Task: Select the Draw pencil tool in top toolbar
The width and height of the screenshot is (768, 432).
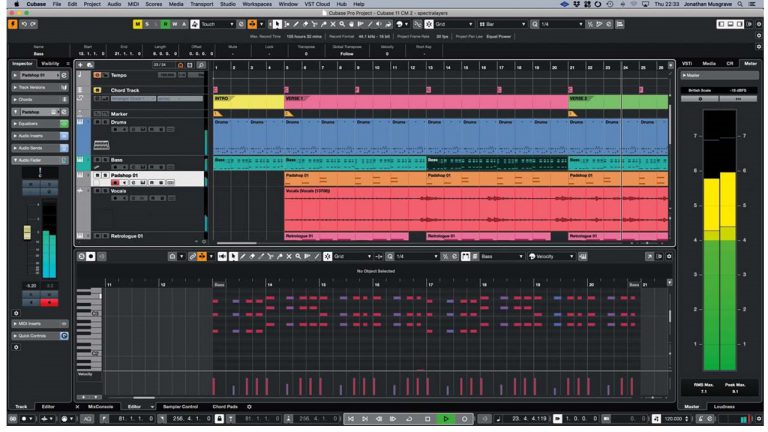Action: tap(296, 24)
